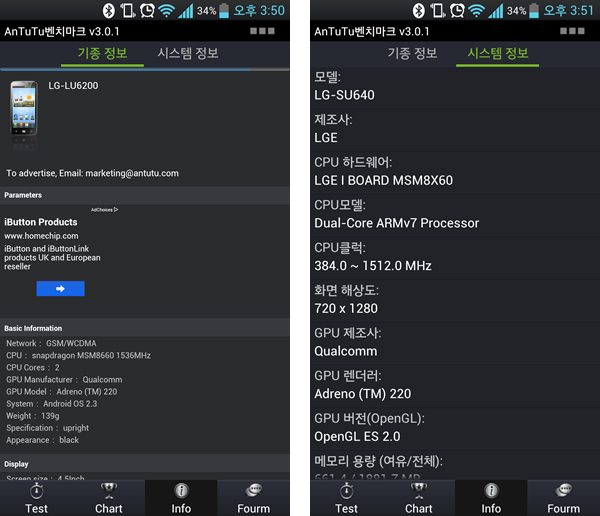The image size is (600, 516).
Task: Tap battery icon in right screenshot status bar
Action: (534, 10)
